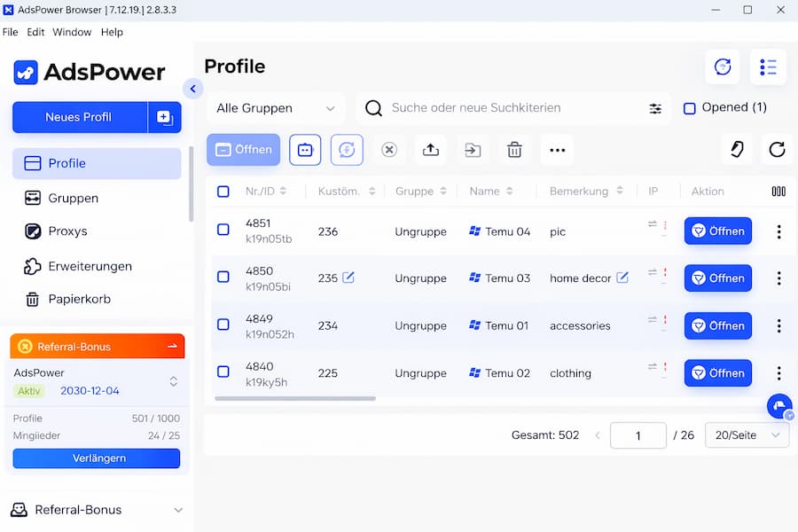Open the column settings icon in table header
Screen dimensions: 798x532
pos(778,192)
